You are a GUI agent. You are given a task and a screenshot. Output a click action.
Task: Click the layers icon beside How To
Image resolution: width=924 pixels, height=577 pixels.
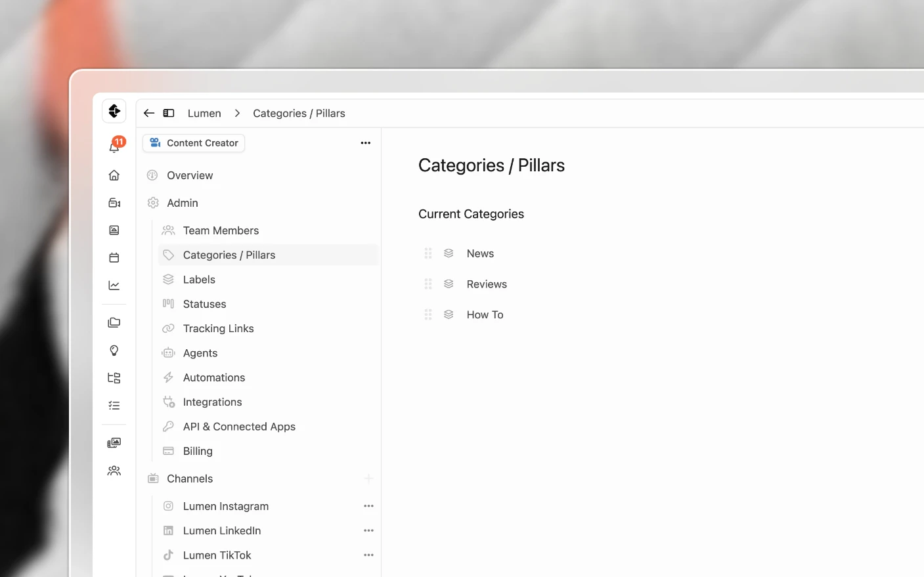[449, 314]
